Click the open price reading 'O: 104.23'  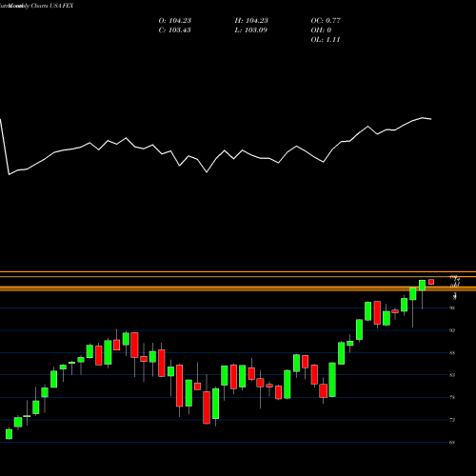coord(175,21)
